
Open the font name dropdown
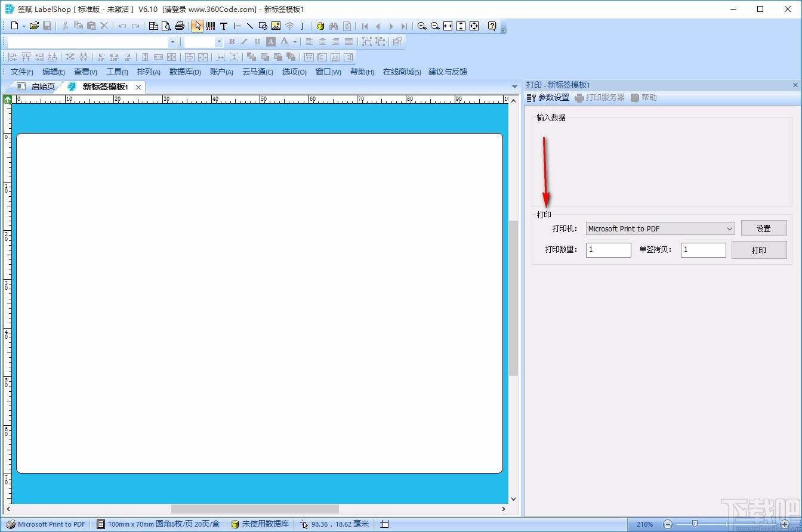click(x=172, y=42)
